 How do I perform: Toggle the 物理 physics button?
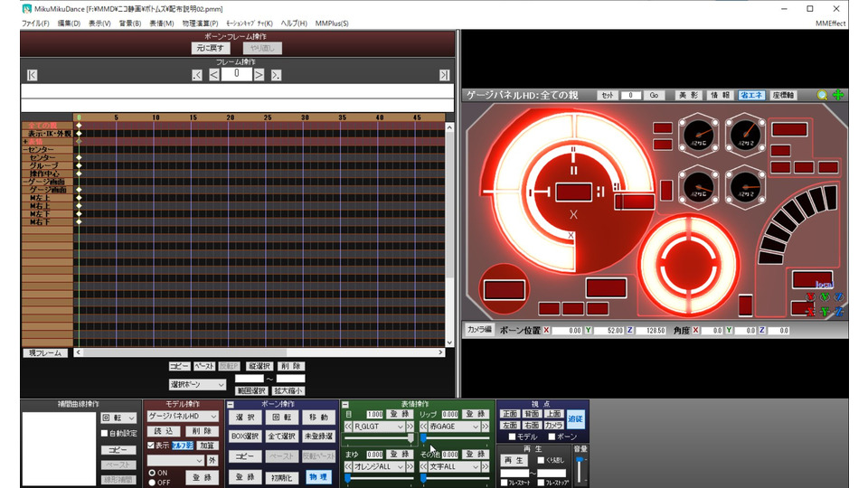319,477
